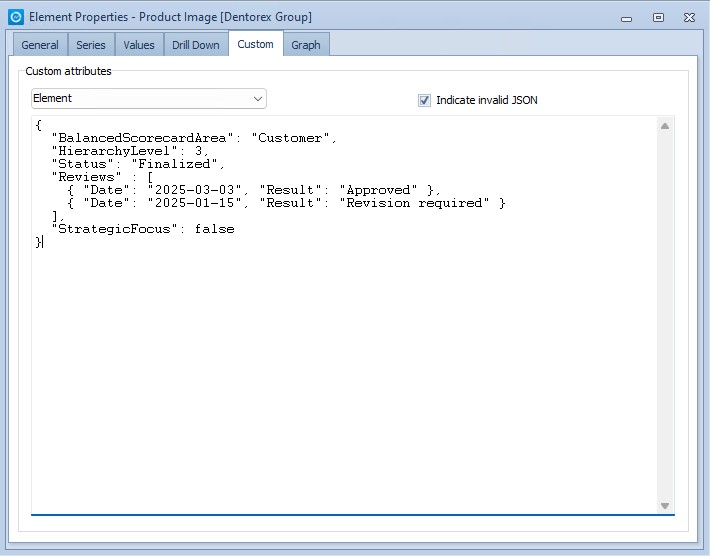Image resolution: width=710 pixels, height=556 pixels.
Task: Maximize the Element Properties window
Action: point(658,18)
